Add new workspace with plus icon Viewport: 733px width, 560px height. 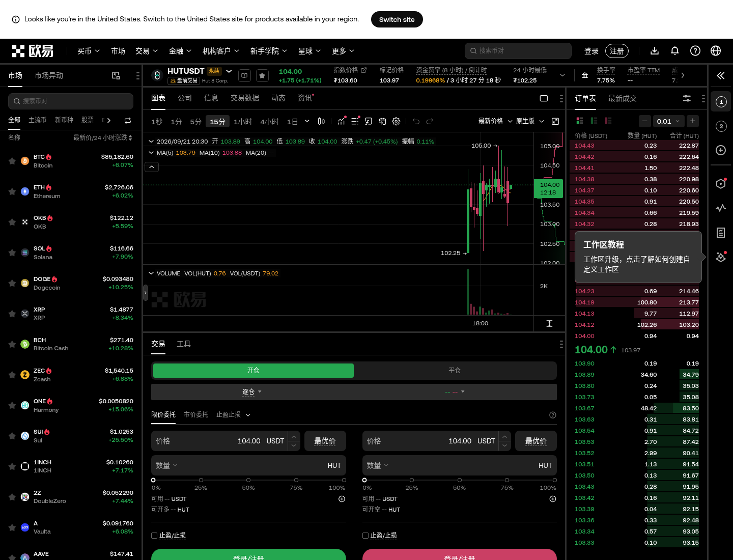[x=721, y=150]
